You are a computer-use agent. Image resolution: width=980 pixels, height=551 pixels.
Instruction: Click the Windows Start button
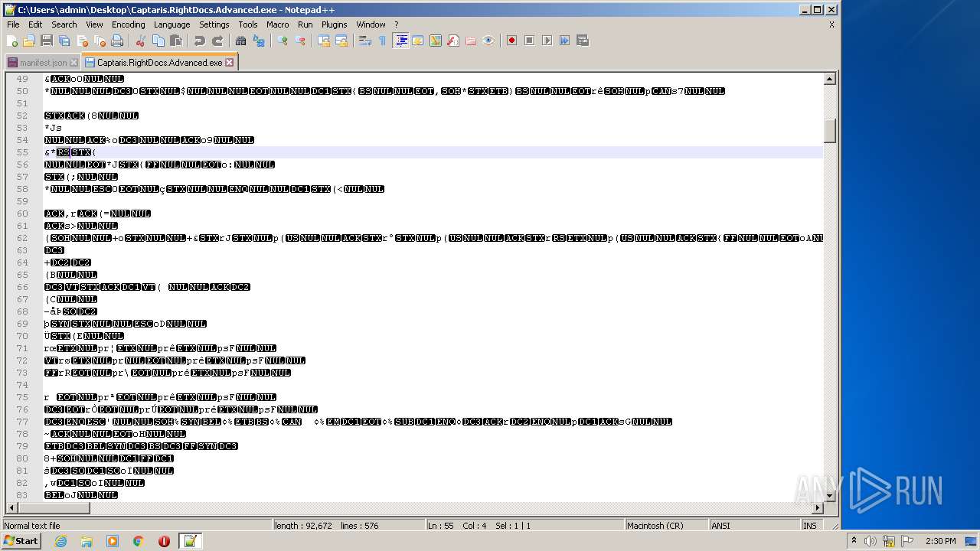pos(21,541)
